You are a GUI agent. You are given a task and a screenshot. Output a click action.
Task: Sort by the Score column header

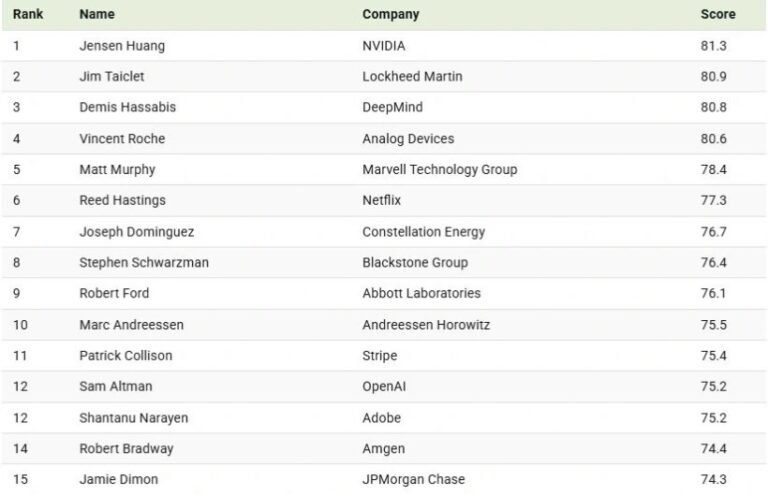tap(718, 14)
